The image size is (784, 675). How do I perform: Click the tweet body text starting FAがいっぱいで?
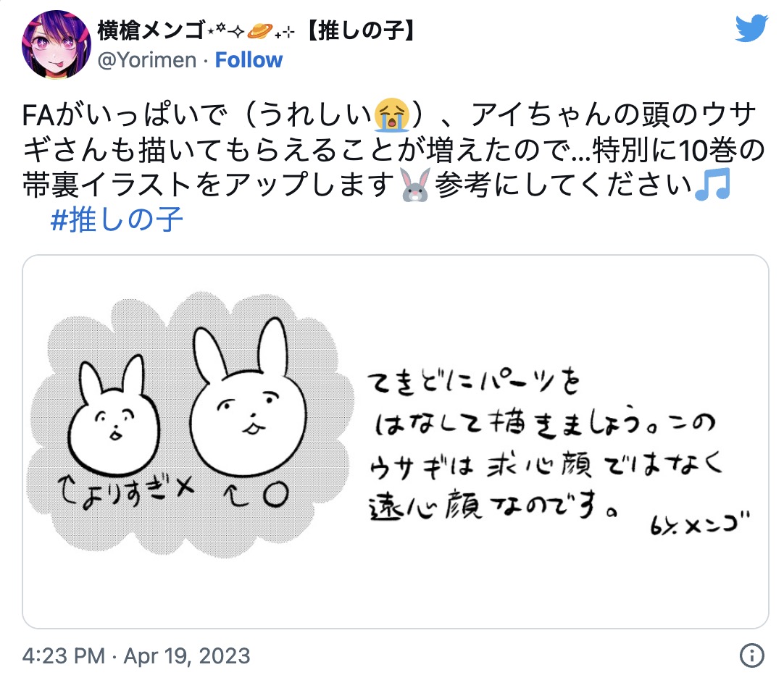[393, 150]
